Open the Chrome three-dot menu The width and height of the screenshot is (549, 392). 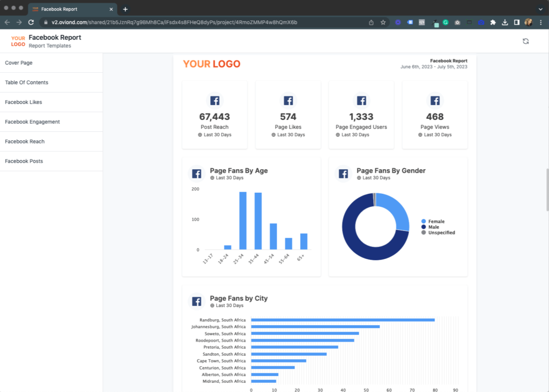point(540,22)
